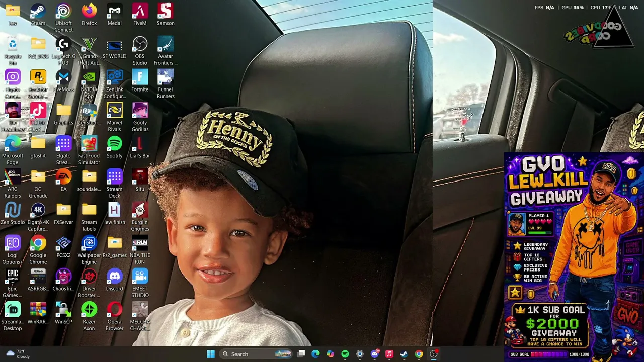
Task: Select the Logi Options+ desktop icon
Action: (13, 250)
